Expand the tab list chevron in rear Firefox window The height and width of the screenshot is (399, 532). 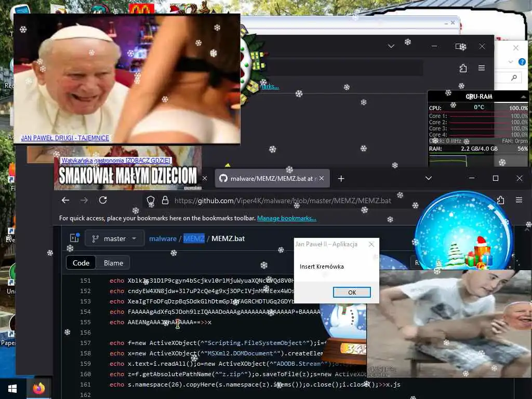coord(391,46)
